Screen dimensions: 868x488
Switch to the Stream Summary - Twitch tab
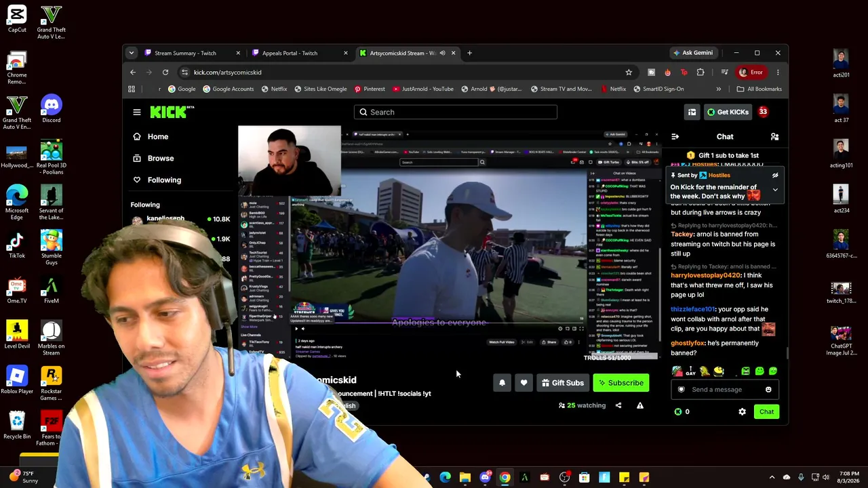(x=185, y=53)
